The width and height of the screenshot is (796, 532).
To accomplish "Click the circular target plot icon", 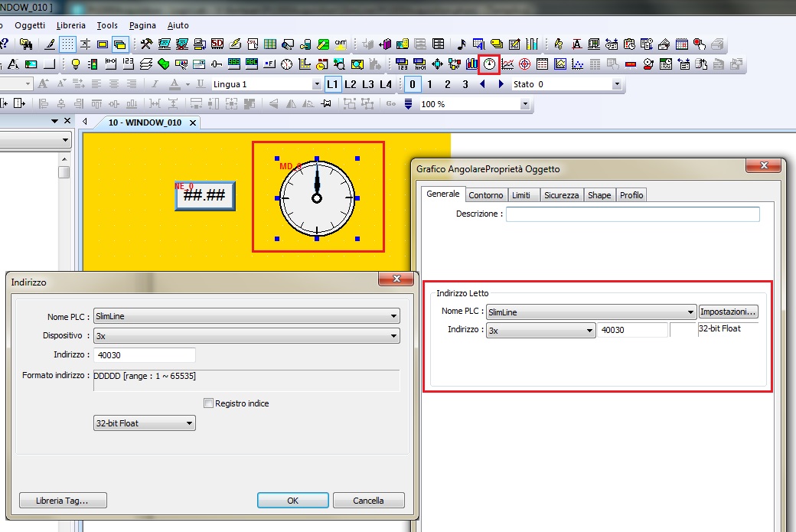I will coord(525,64).
